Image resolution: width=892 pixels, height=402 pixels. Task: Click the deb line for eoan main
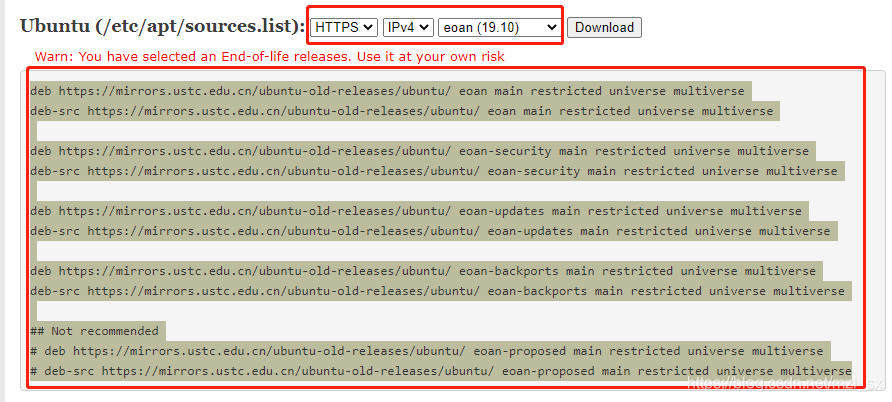coord(387,91)
